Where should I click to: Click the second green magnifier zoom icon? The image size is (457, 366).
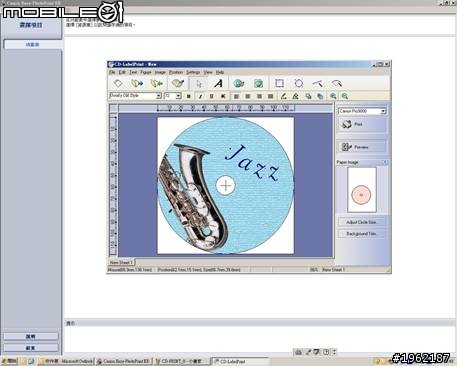pos(345,96)
